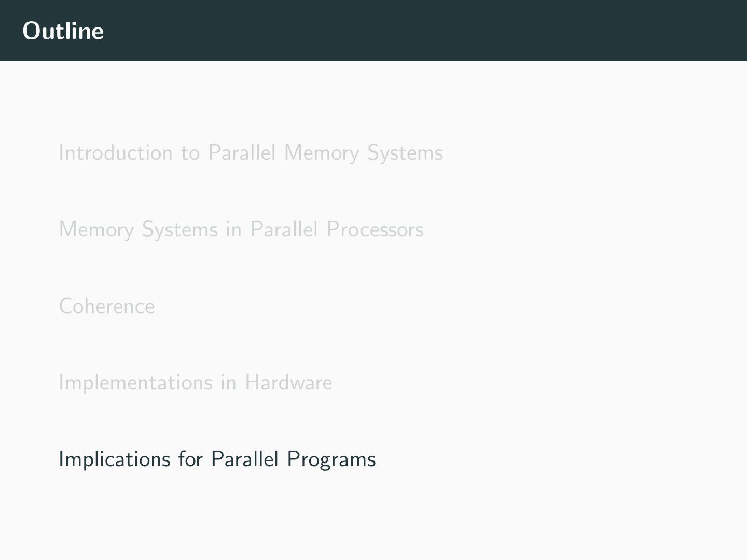747x560 pixels.
Task: Click the word "Programs" in the last entry
Action: point(331,459)
